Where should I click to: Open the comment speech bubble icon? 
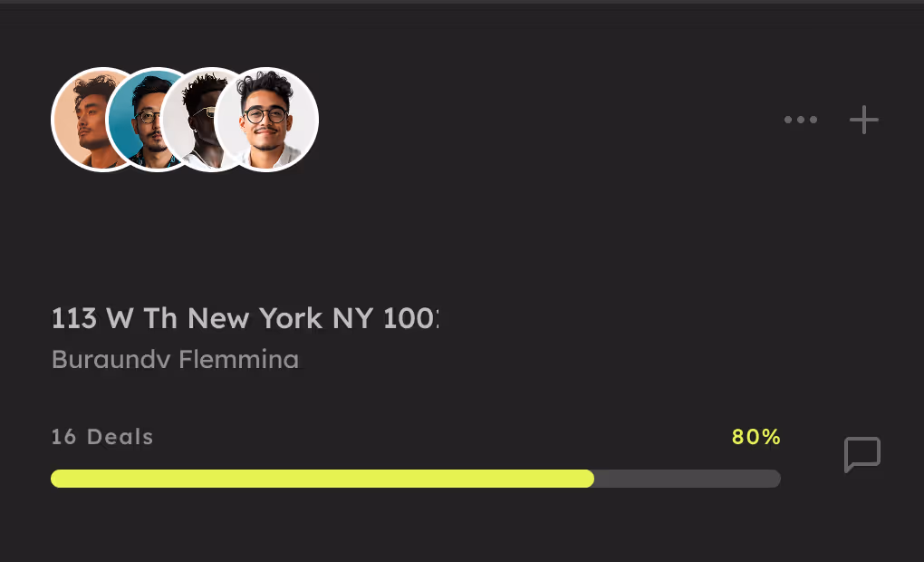(x=862, y=454)
